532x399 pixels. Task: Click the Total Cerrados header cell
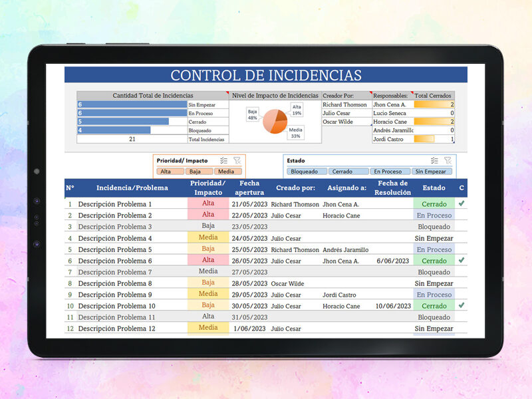point(433,95)
